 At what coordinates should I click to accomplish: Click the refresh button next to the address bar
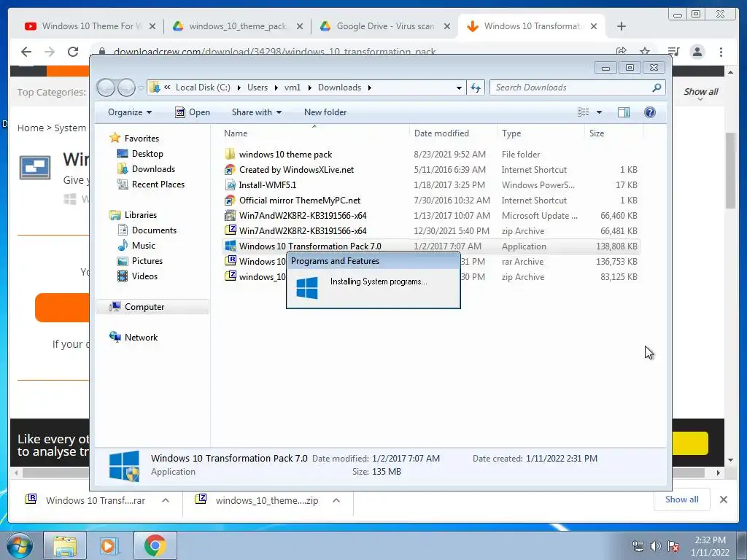[x=476, y=87]
